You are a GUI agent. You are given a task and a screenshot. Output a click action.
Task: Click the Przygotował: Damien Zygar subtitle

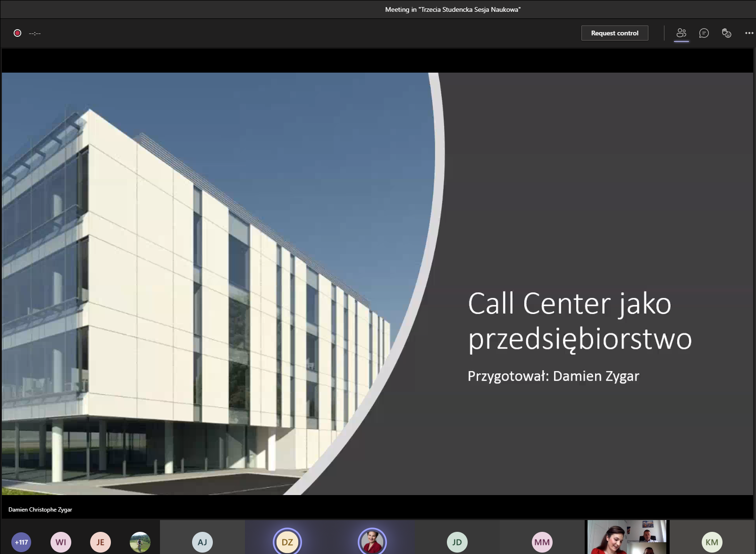point(553,376)
